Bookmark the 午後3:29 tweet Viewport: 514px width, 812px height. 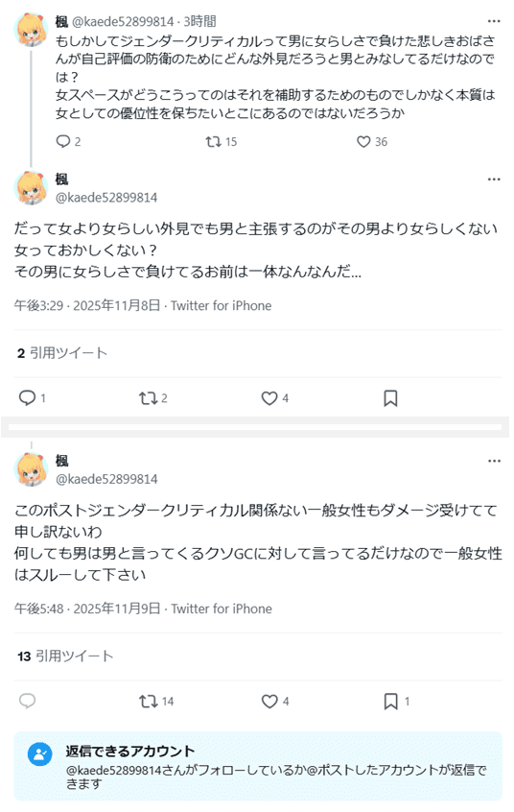(x=390, y=397)
